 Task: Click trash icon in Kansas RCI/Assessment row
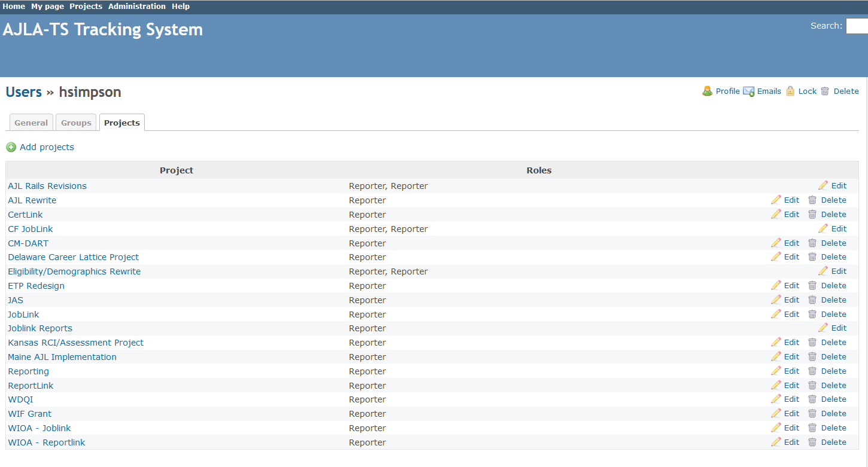tap(812, 343)
